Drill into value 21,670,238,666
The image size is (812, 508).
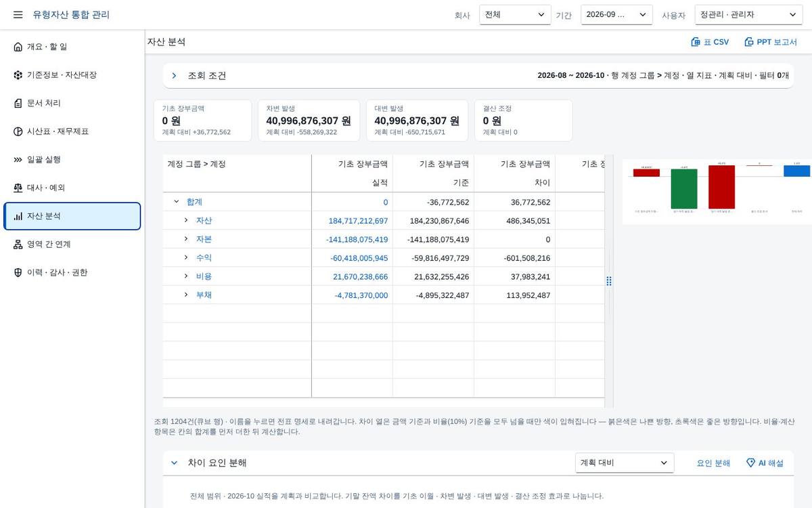pyautogui.click(x=361, y=276)
